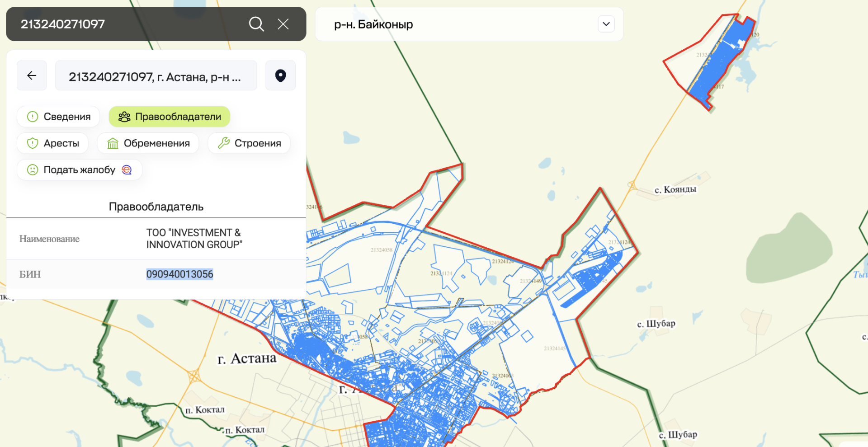Screen dimensions: 868x447
Task: Open the Строения tab
Action: click(249, 143)
